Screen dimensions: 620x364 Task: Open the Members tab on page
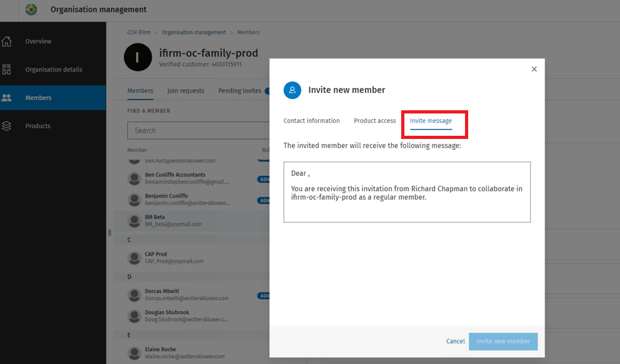click(140, 91)
